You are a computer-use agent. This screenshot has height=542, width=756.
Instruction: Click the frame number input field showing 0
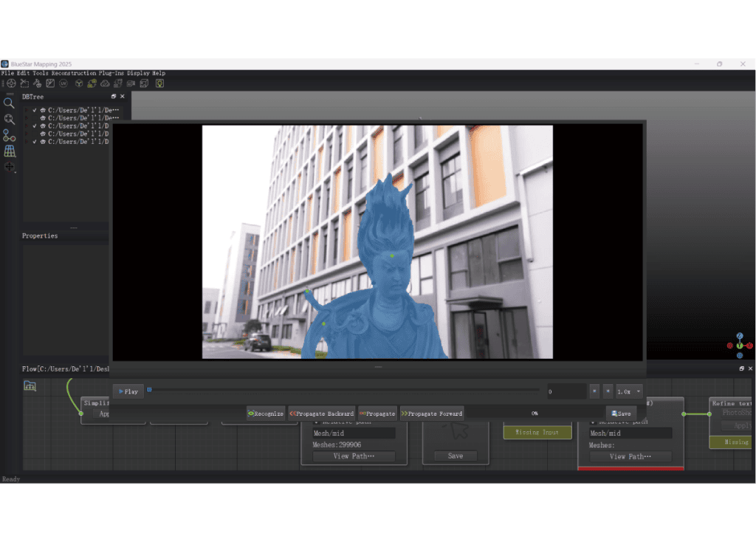pos(566,391)
